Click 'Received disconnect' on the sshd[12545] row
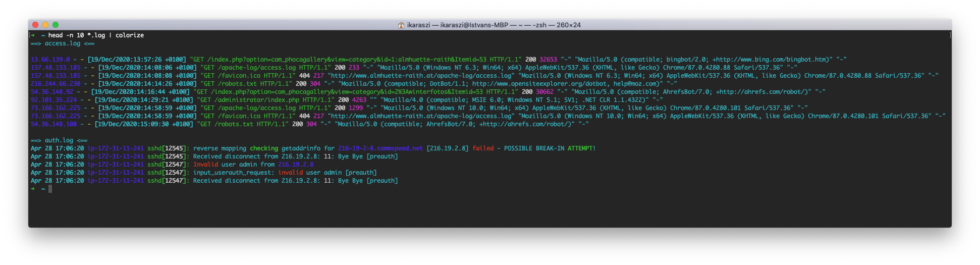The width and height of the screenshot is (980, 265). tap(227, 156)
